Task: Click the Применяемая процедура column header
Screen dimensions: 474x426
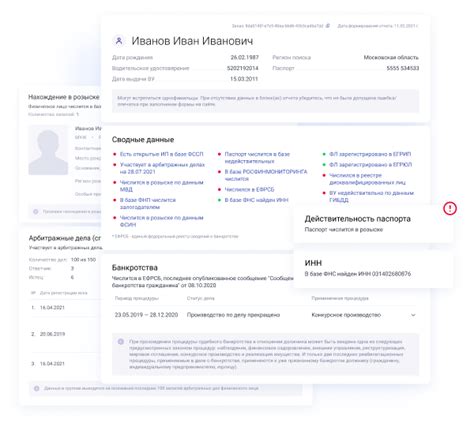Action: coord(340,298)
